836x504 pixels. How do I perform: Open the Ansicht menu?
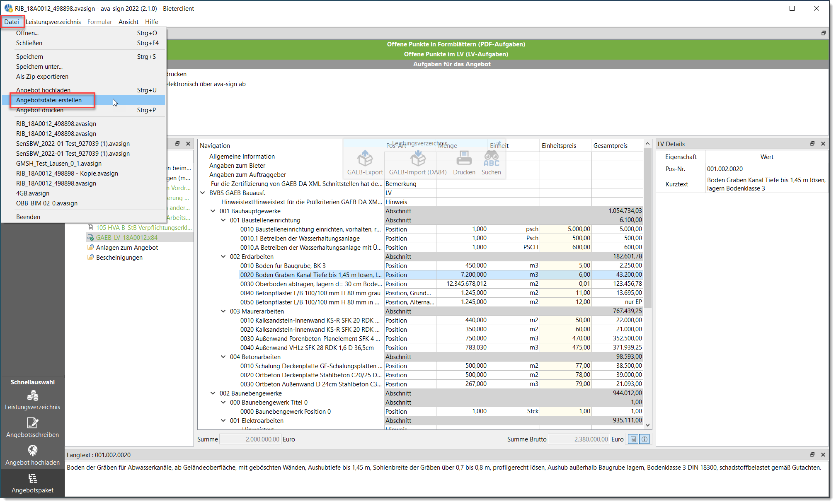tap(128, 22)
